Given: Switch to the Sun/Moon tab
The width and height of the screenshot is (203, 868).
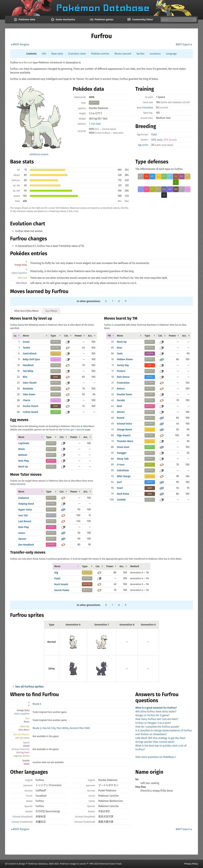Looking at the screenshot, I should point(51,311).
